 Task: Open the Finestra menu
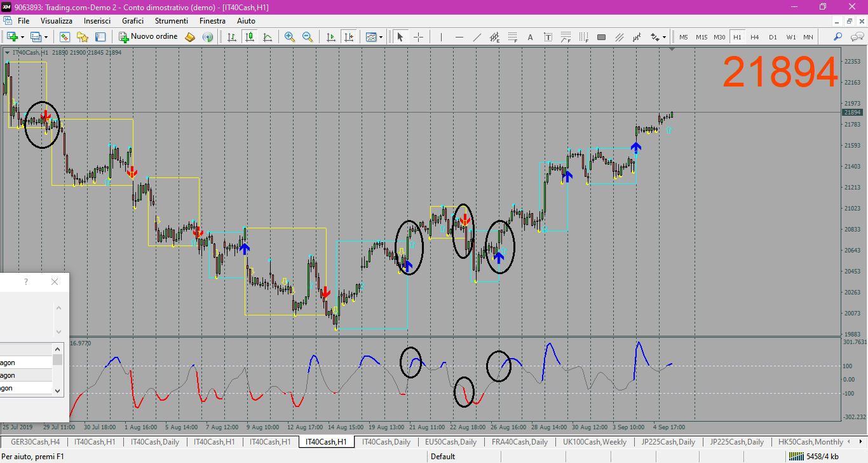212,21
